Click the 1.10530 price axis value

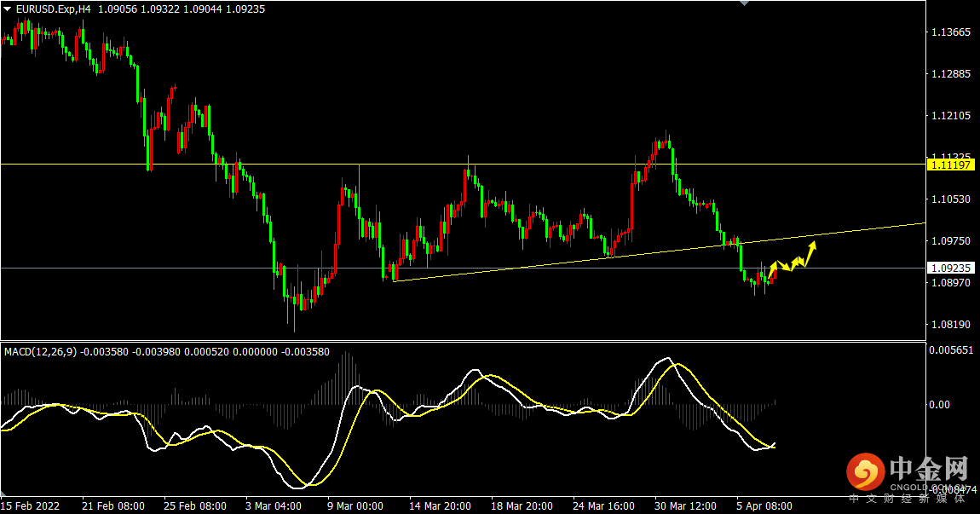tap(951, 199)
